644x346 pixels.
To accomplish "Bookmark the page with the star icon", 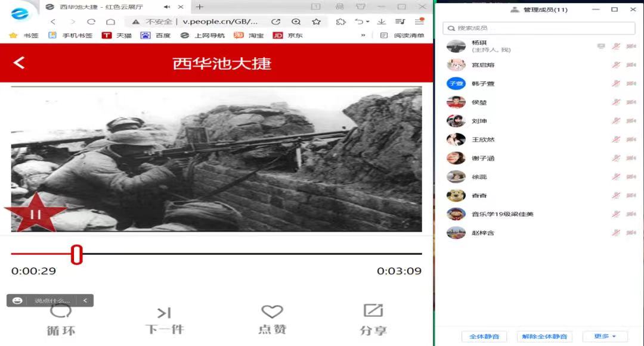I will (x=316, y=21).
